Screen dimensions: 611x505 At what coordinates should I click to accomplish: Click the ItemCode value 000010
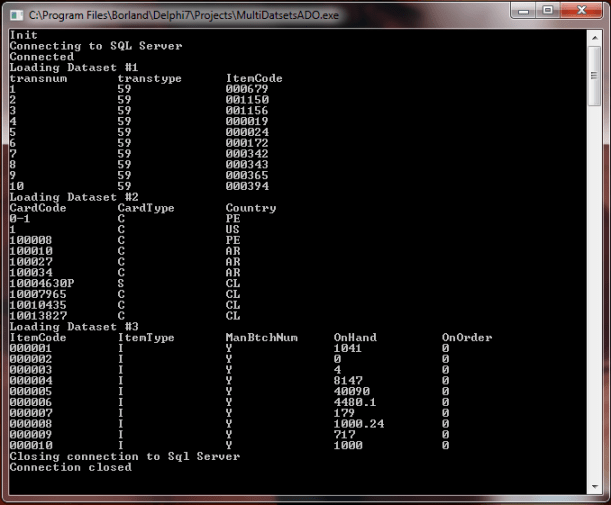31,445
